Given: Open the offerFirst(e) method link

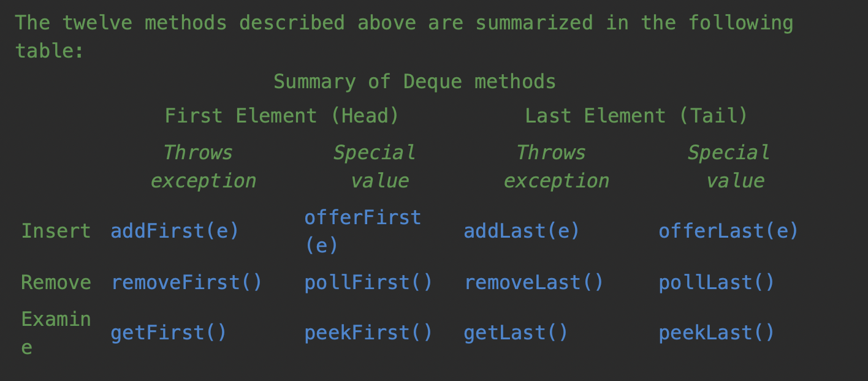Looking at the screenshot, I should pos(363,231).
